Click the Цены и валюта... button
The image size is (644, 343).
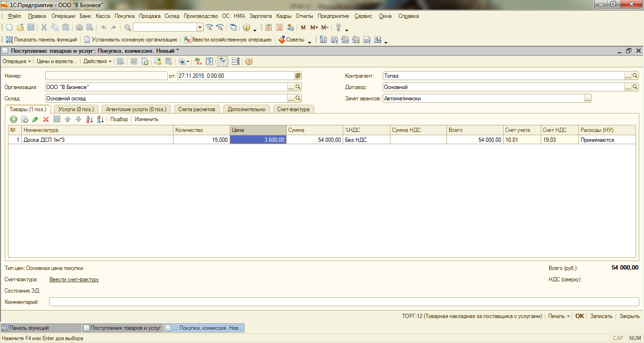(57, 61)
